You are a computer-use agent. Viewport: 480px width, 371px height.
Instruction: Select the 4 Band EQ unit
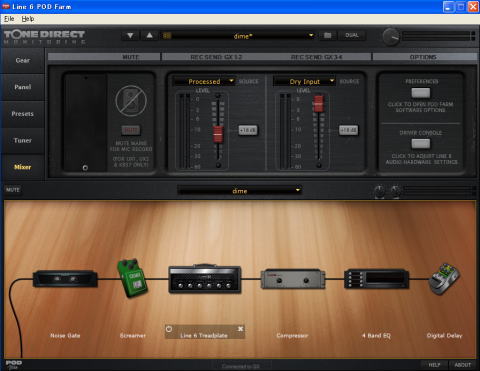376,279
